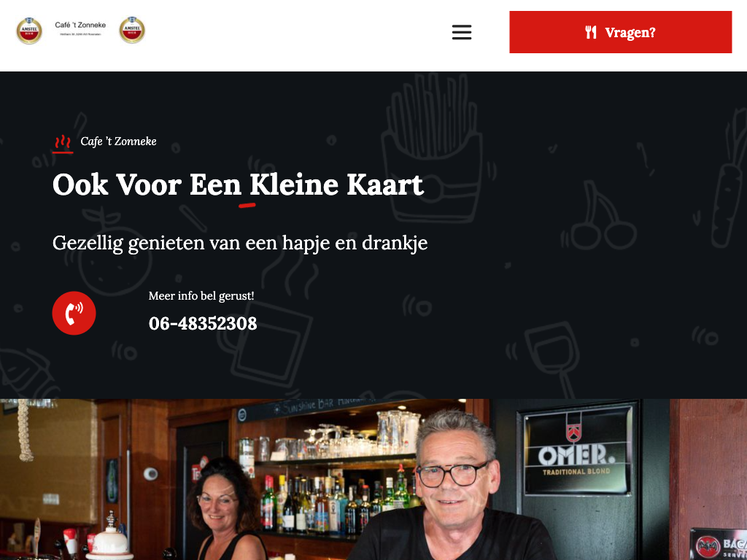
Task: Click the right Amstel beer logo
Action: click(x=132, y=30)
